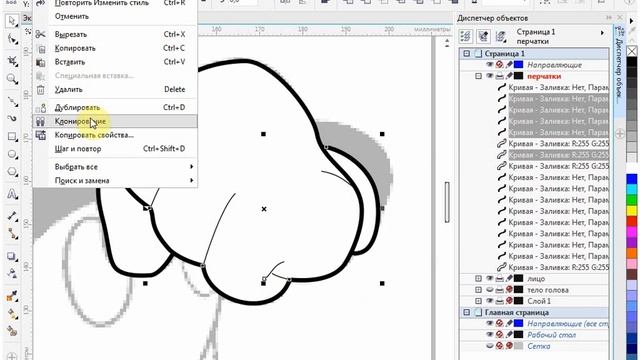This screenshot has height=360, width=640.
Task: Toggle visibility of Слой 1 layer
Action: [490, 301]
